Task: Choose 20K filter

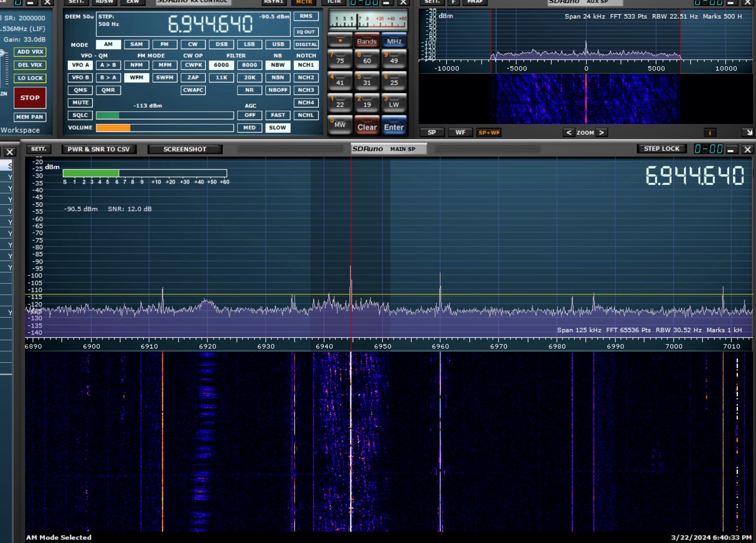Action: point(249,77)
